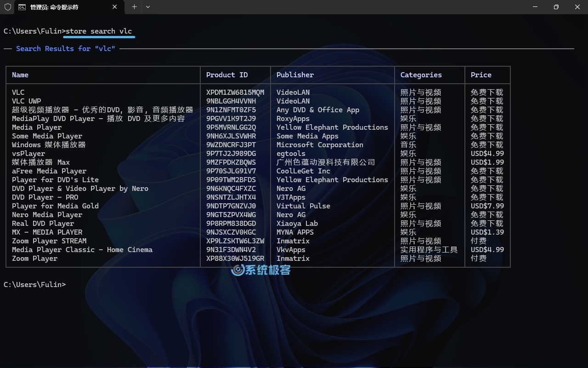588x368 pixels.
Task: Select the VLC entry in the results table
Action: (18, 92)
